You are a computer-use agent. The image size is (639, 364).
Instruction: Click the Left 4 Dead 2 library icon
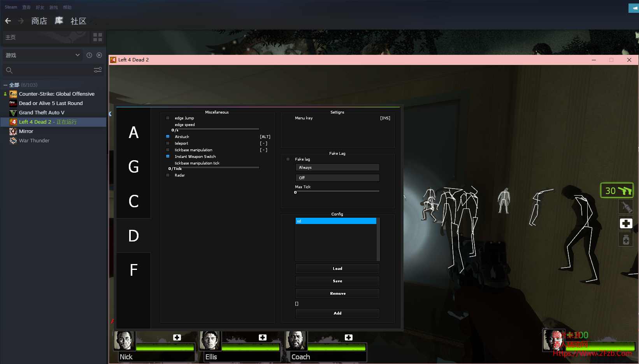pyautogui.click(x=13, y=122)
